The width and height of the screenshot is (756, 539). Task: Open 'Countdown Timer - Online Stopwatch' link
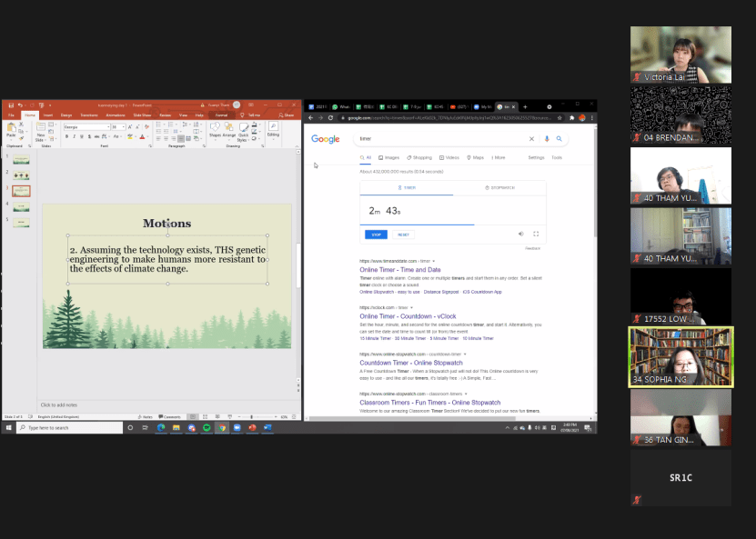pyautogui.click(x=411, y=363)
